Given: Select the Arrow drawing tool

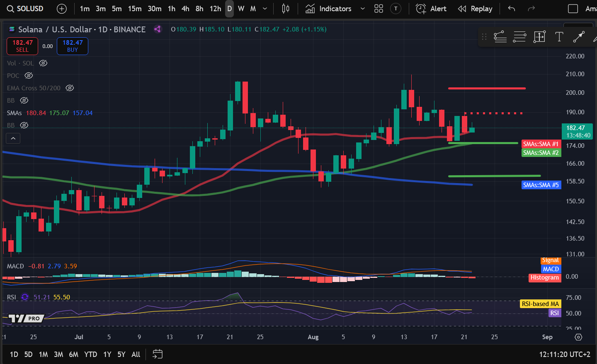Looking at the screenshot, I should (578, 37).
